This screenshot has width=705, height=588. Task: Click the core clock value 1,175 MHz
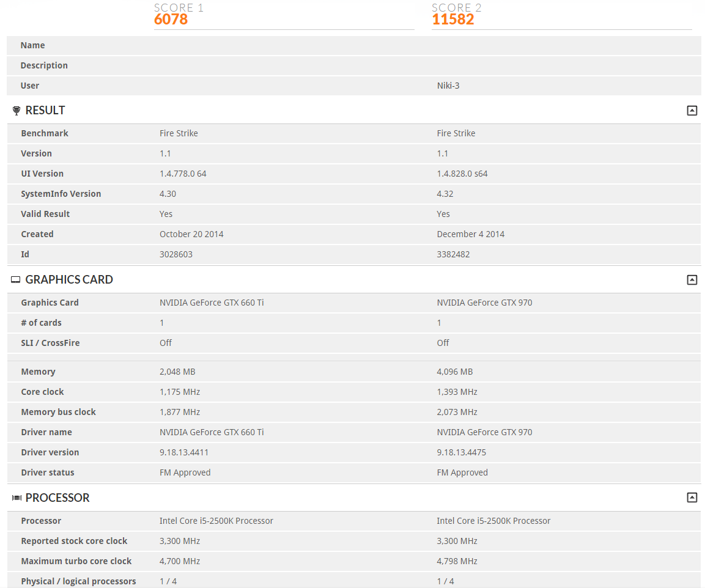pos(180,392)
